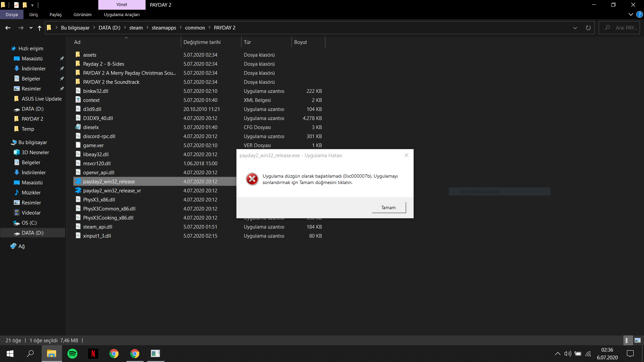Sort files by Boyut column

click(x=308, y=42)
